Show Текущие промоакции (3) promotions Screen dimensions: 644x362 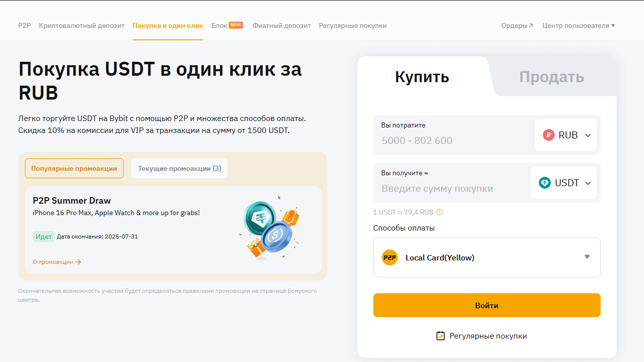(x=179, y=168)
